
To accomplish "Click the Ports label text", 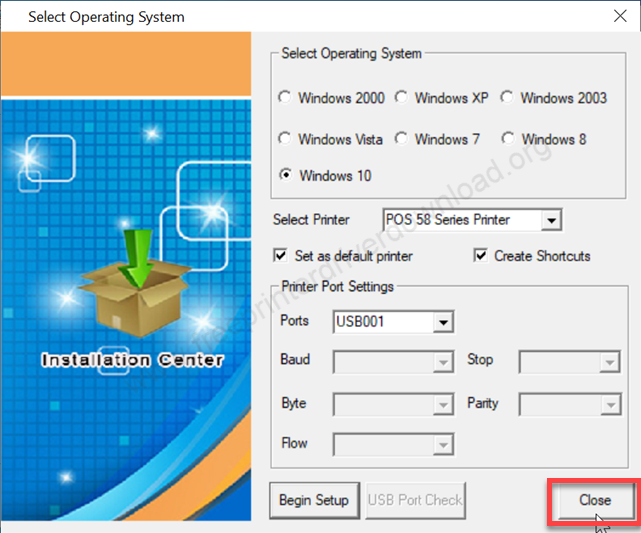I will (x=294, y=320).
